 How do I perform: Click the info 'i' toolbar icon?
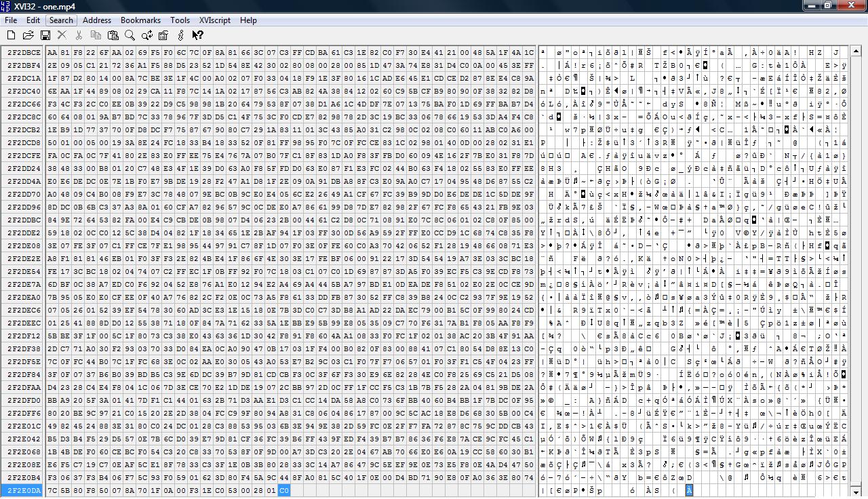[x=180, y=35]
